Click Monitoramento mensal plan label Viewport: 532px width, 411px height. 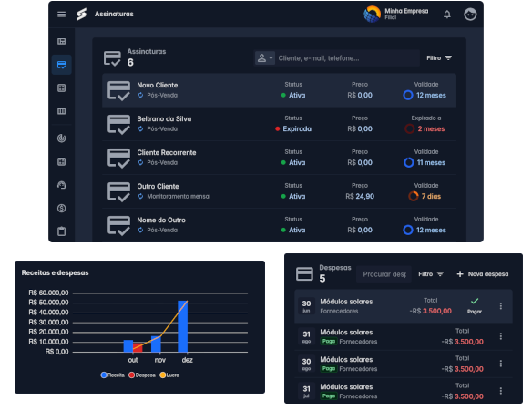tap(179, 196)
